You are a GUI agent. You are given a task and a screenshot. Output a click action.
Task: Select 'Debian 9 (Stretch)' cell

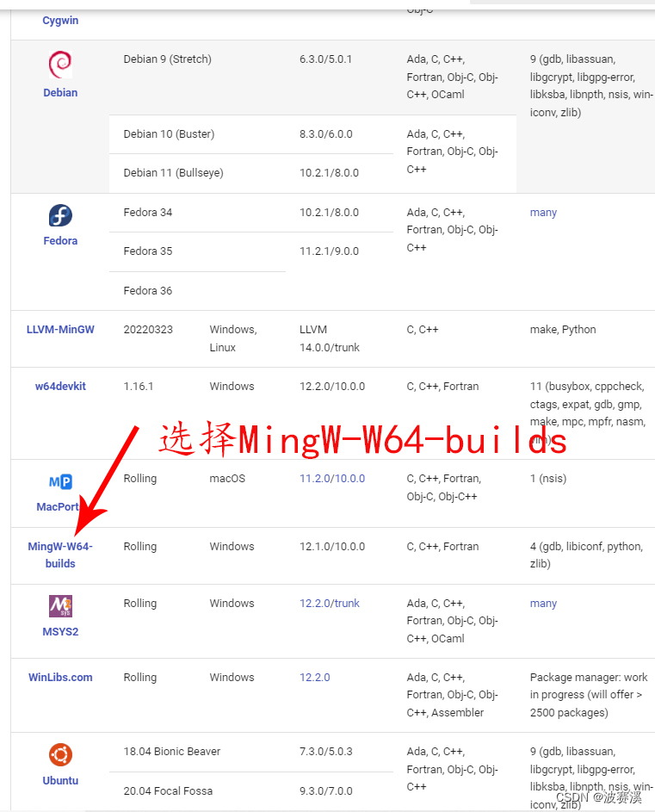tap(167, 59)
